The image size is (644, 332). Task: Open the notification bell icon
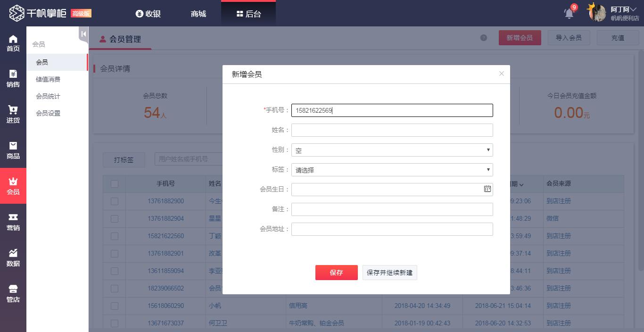569,13
